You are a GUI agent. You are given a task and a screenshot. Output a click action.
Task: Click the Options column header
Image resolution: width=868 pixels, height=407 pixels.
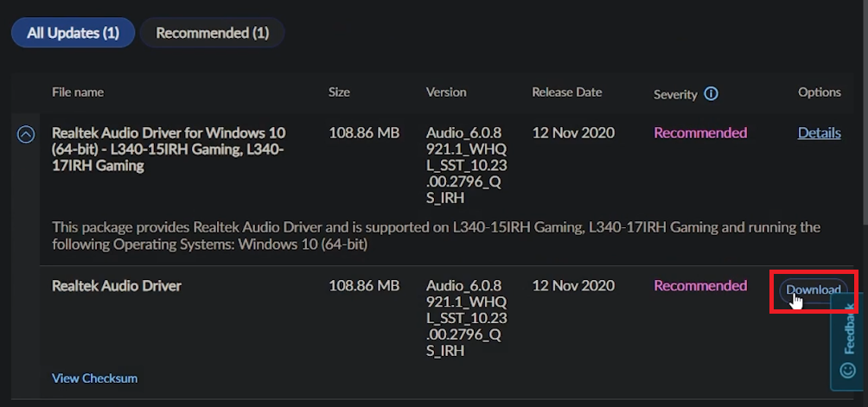tap(819, 92)
